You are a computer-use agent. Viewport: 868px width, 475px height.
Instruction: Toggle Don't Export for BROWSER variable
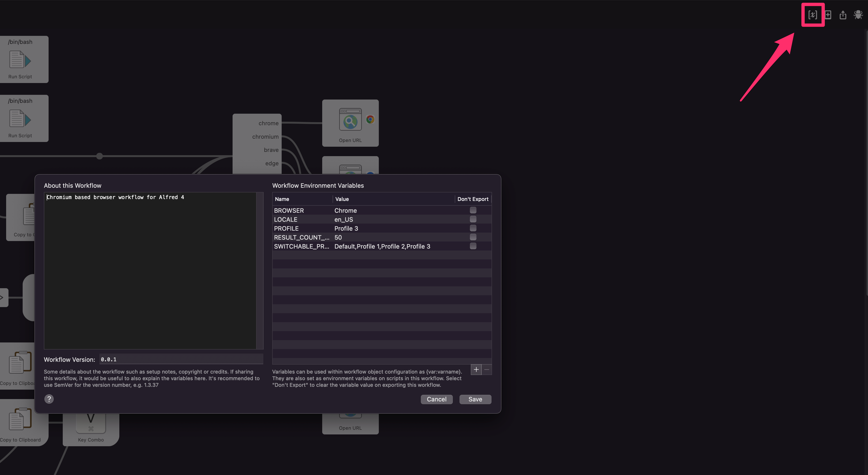[x=473, y=210]
